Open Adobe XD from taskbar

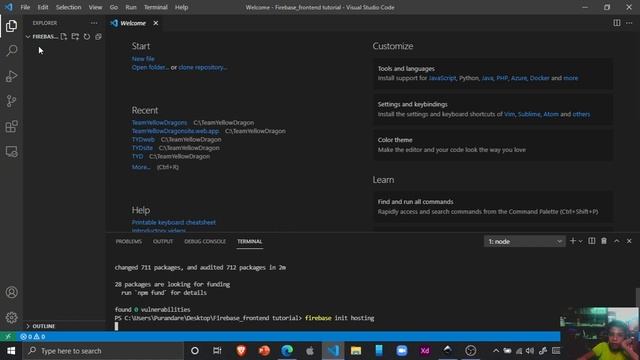click(425, 351)
